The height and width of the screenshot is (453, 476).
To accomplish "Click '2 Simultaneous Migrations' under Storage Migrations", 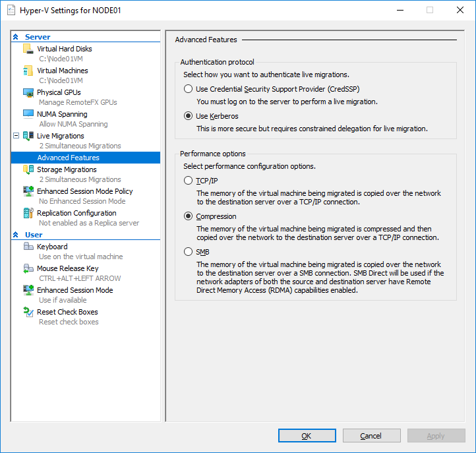I will pyautogui.click(x=80, y=180).
